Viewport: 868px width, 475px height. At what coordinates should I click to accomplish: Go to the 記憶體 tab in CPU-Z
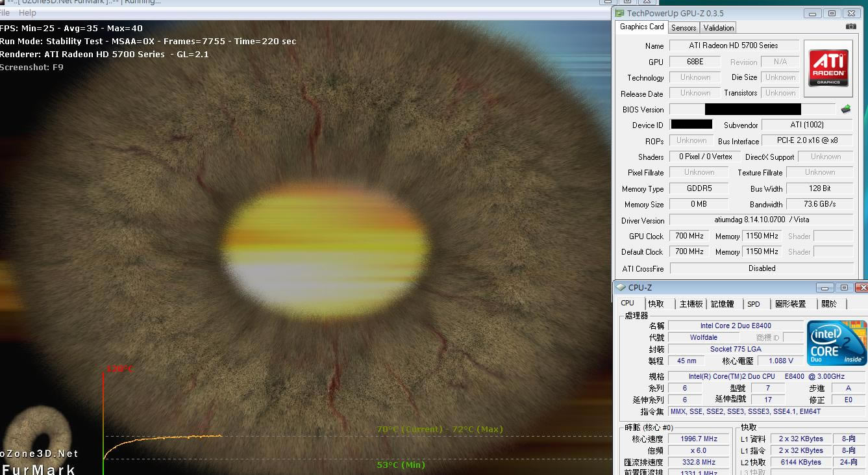pyautogui.click(x=722, y=304)
